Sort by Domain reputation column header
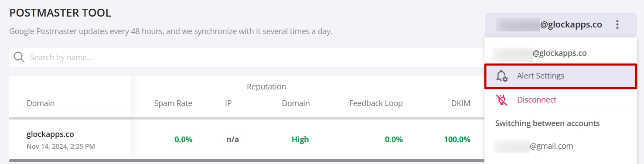644x164 pixels. tap(296, 103)
